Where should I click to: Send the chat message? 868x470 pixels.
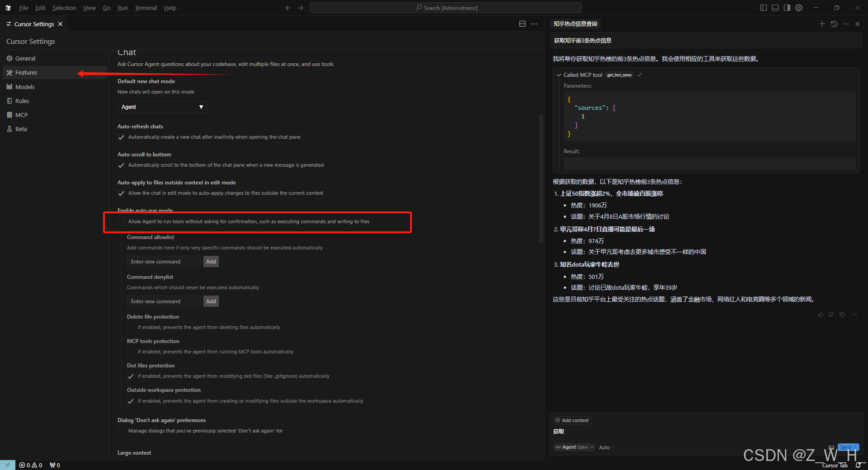click(x=848, y=447)
